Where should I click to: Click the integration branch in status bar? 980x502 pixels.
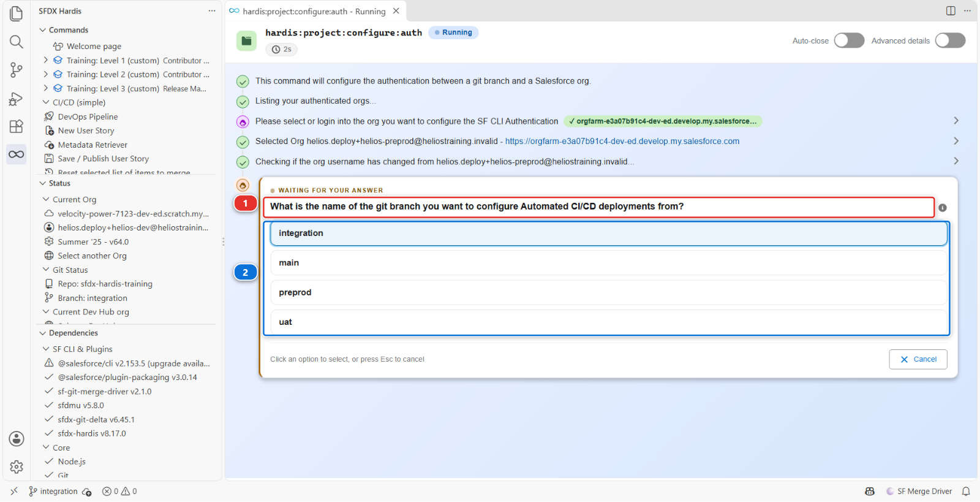(x=53, y=492)
